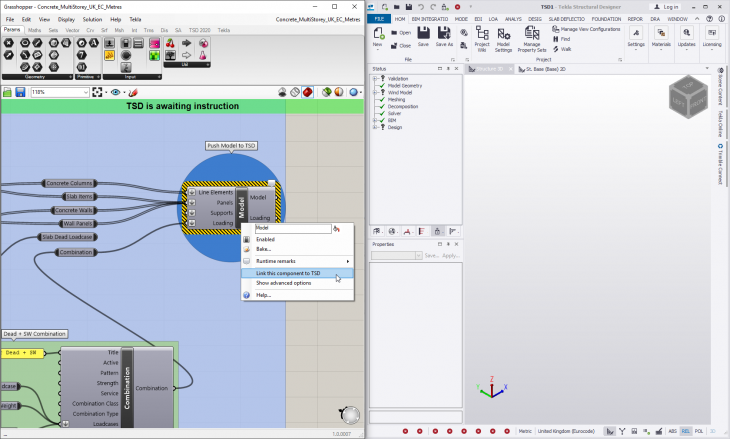Open the Solution menu in Grasshopper
The width and height of the screenshot is (730, 439).
click(92, 20)
